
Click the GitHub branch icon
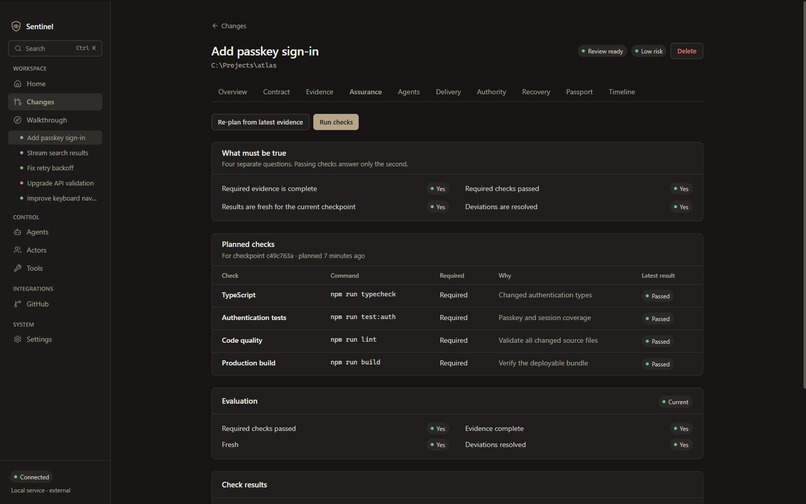(x=17, y=304)
